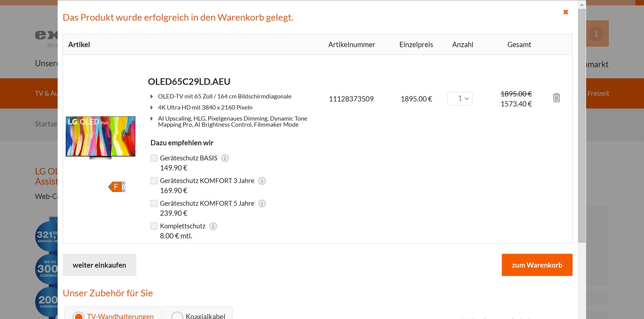Delete the OLED65C29LD.AEU item via trash icon

coord(556,98)
